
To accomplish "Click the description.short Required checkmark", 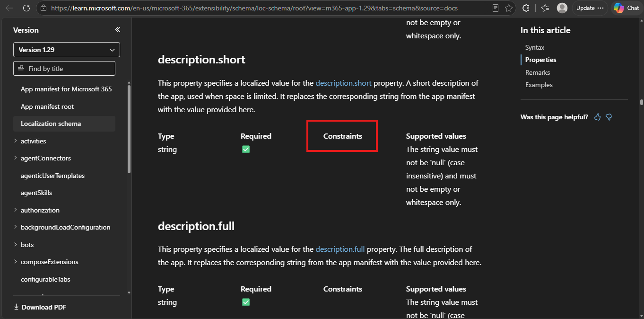I will click(x=246, y=149).
